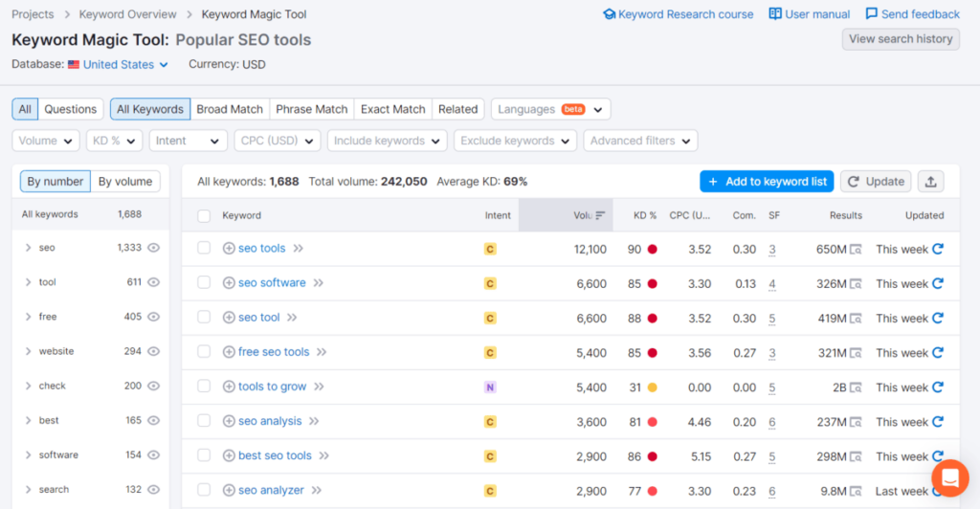Select the Broad Match tab
This screenshot has width=980, height=509.
point(230,109)
